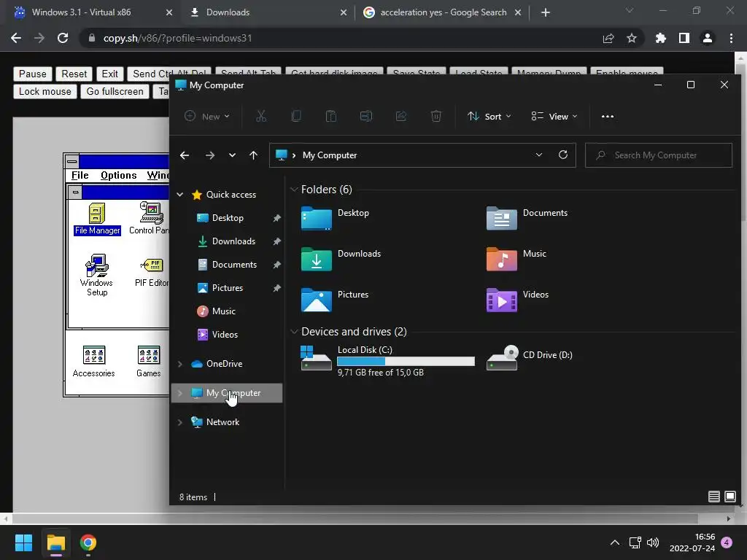The image size is (747, 560).
Task: Open File Manager in Windows 3.1
Action: (97, 219)
